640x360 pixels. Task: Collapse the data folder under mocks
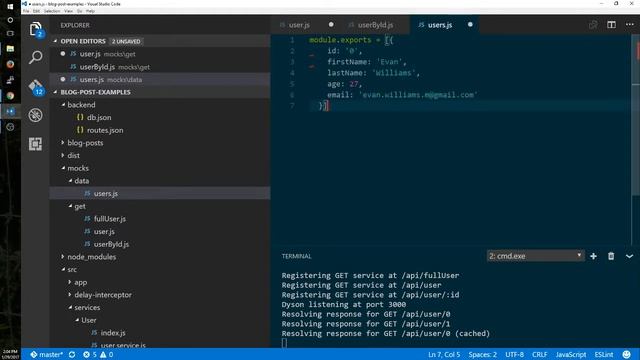[70, 180]
